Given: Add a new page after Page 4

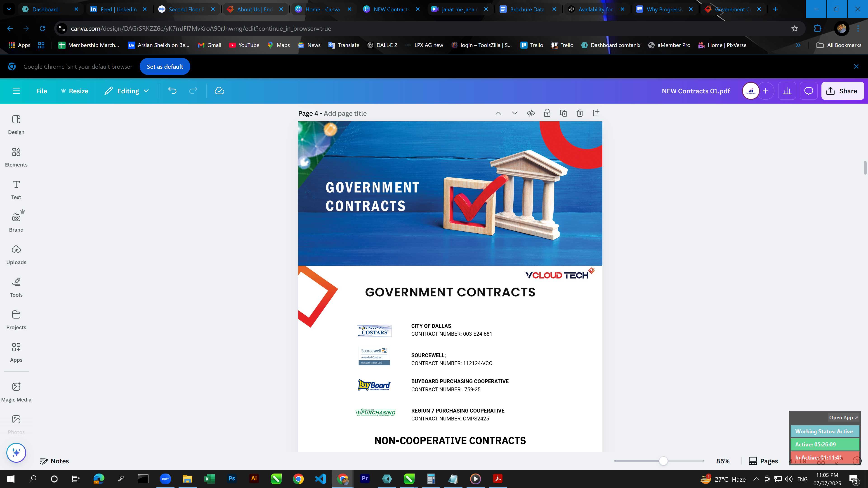Looking at the screenshot, I should coord(596,113).
